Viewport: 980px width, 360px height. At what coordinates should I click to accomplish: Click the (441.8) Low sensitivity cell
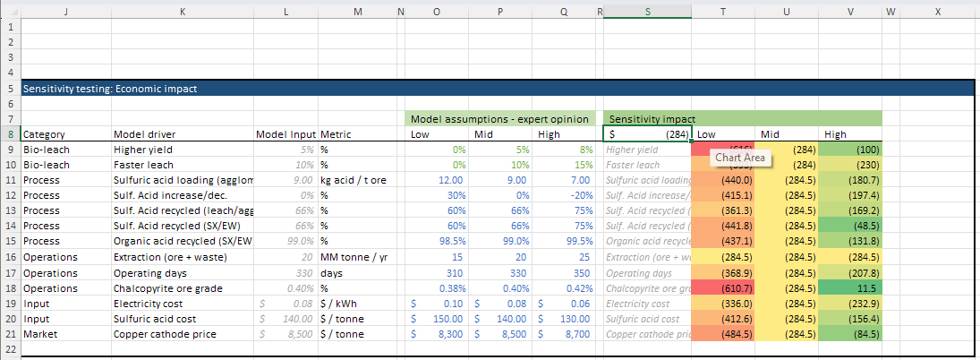[x=723, y=226]
